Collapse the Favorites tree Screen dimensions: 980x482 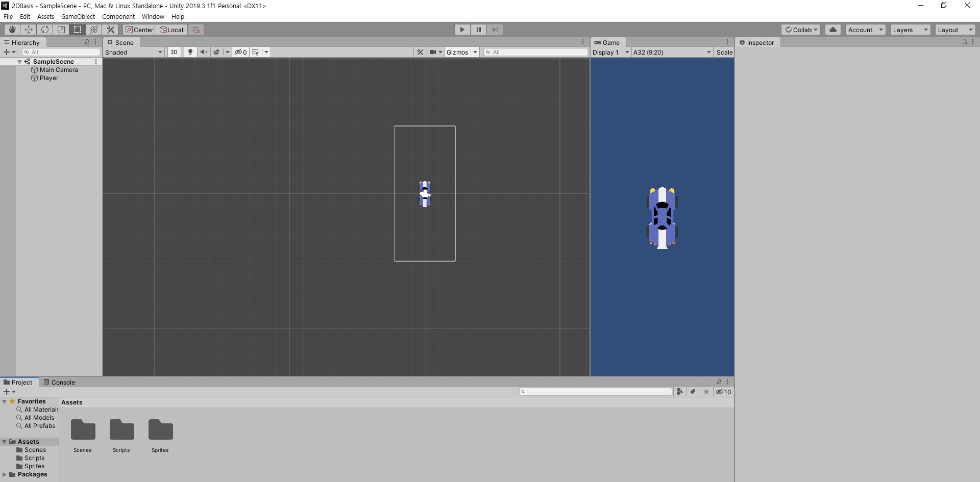coord(5,401)
